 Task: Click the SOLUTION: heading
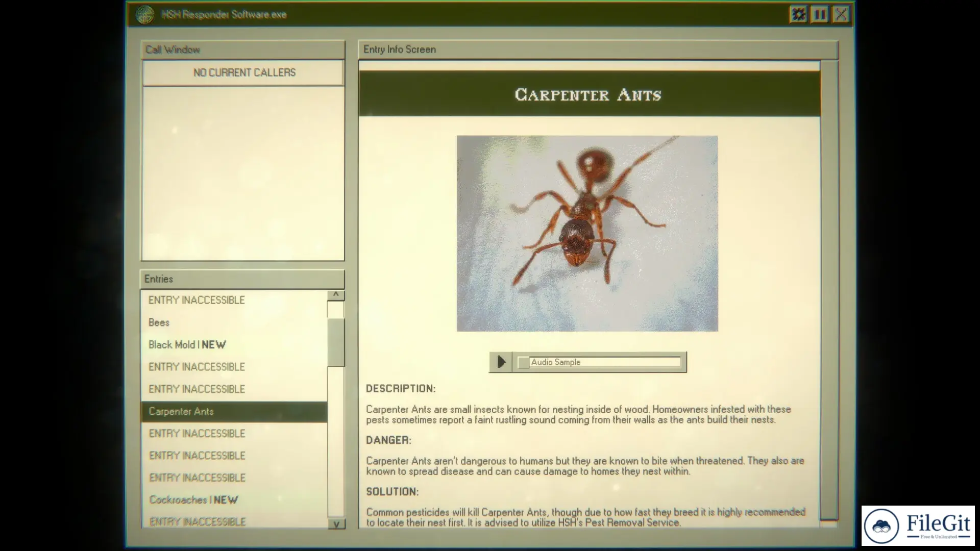pyautogui.click(x=392, y=492)
